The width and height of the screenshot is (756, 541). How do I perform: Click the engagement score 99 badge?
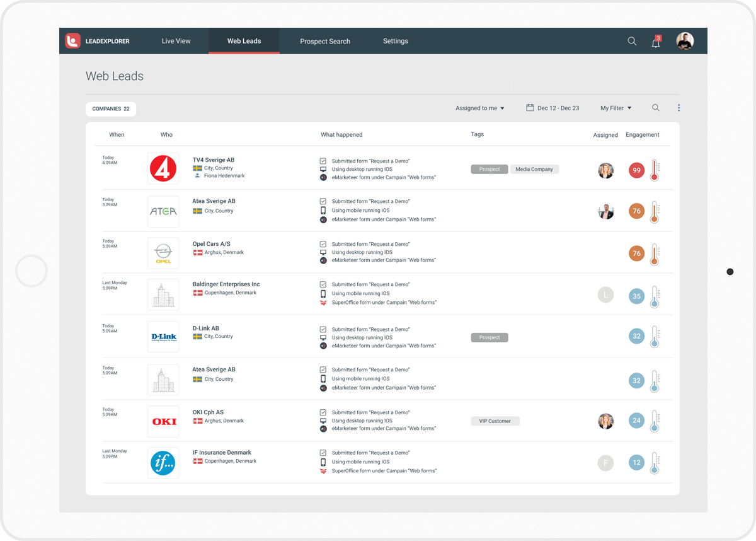pos(637,170)
